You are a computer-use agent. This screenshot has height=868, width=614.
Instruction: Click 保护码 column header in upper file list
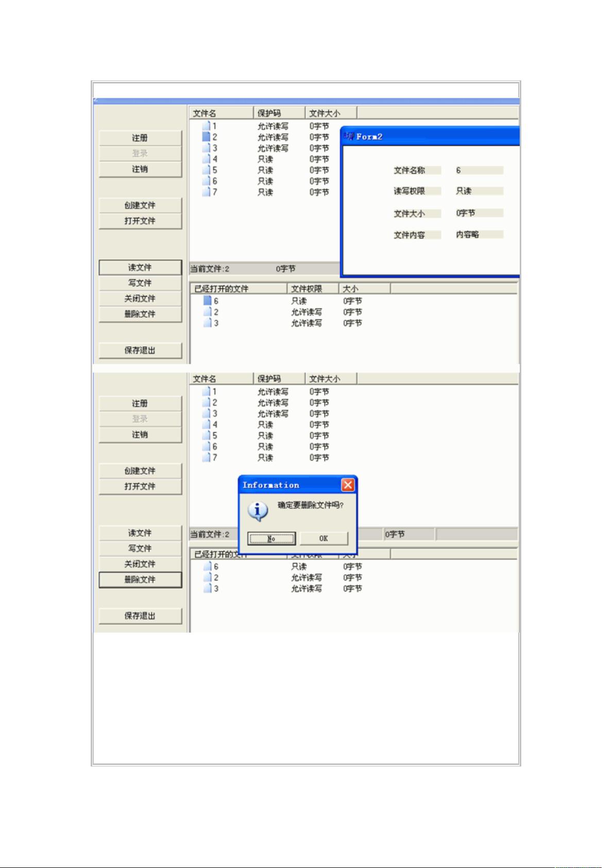(x=279, y=113)
